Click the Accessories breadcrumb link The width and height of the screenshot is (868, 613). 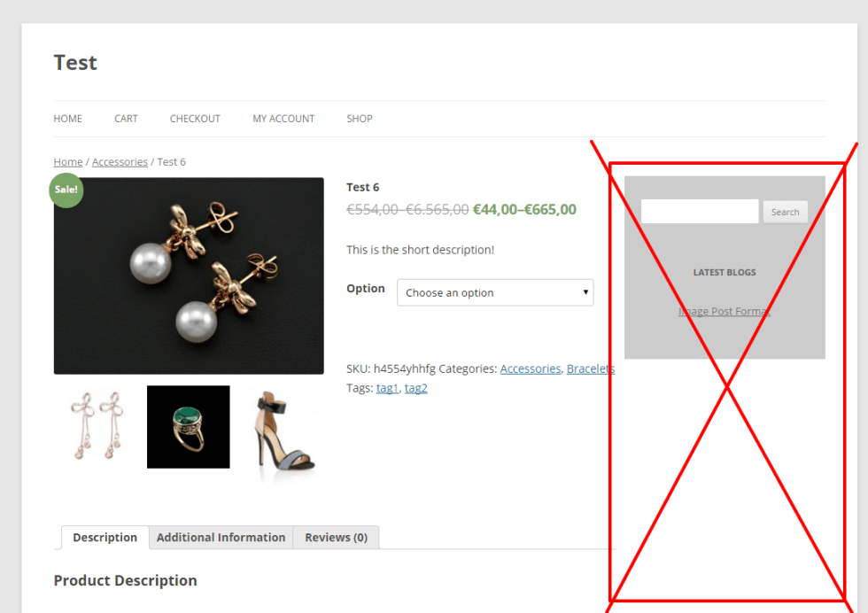120,162
